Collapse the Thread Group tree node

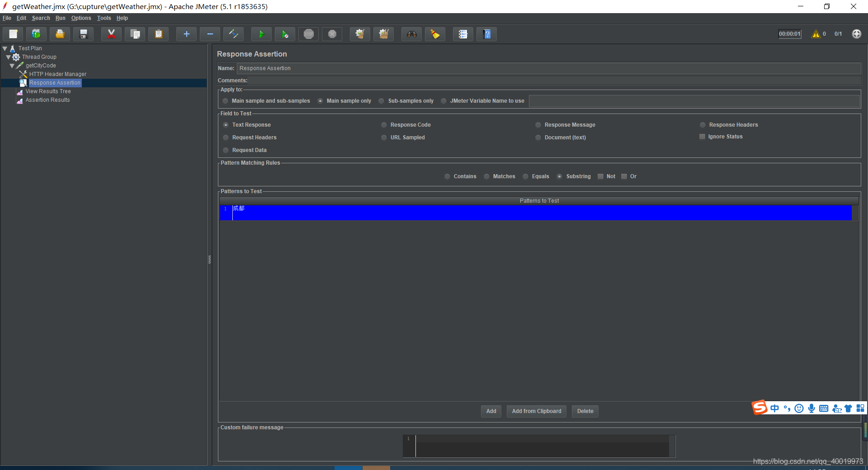tap(9, 57)
